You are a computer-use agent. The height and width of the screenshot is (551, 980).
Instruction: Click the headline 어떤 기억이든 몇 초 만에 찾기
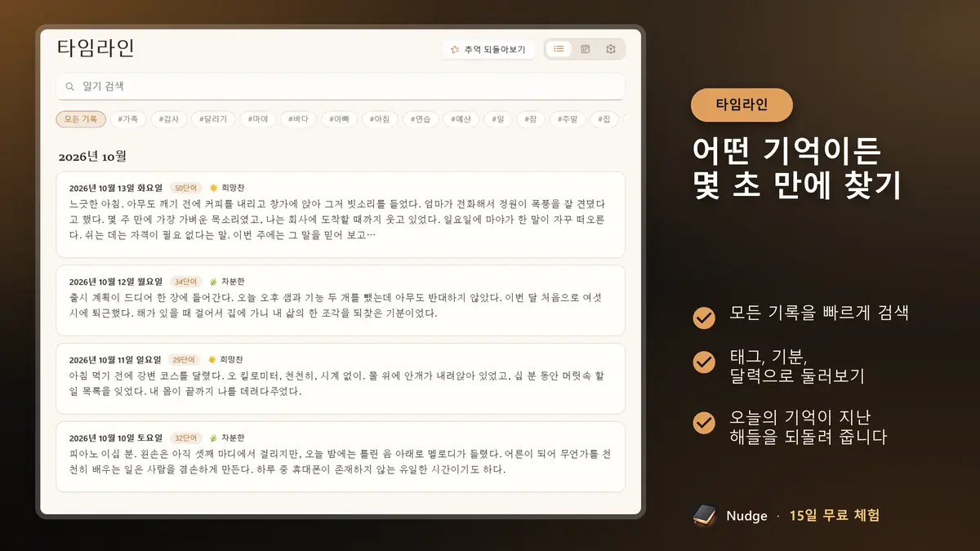click(x=796, y=169)
